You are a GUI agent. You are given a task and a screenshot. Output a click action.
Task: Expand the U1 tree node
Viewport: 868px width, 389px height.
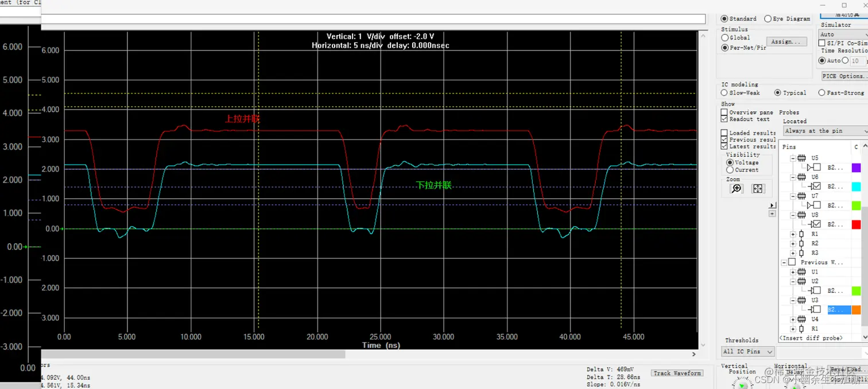click(793, 271)
